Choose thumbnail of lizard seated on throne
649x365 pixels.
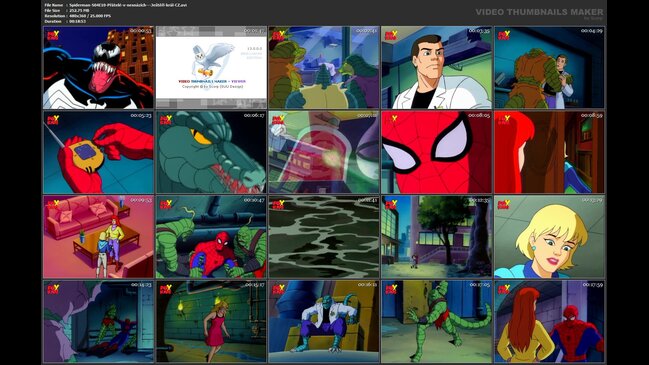point(324,322)
